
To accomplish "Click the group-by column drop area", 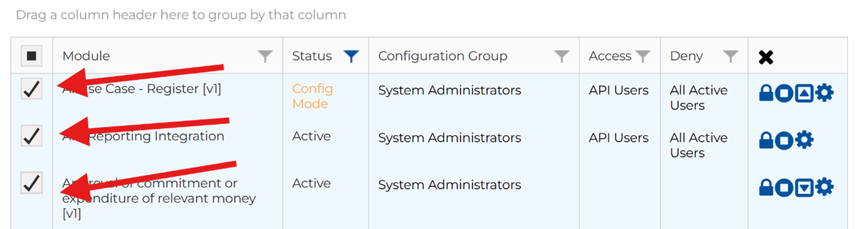I will tap(181, 15).
